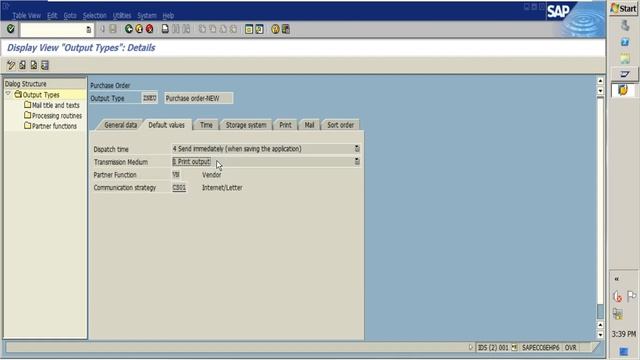
Task: Click the Windows Start button
Action: [x=623, y=9]
